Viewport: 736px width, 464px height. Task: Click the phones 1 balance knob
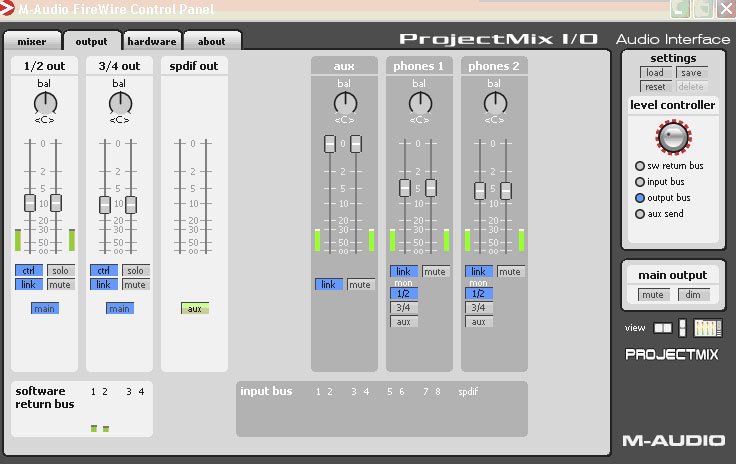[x=420, y=103]
